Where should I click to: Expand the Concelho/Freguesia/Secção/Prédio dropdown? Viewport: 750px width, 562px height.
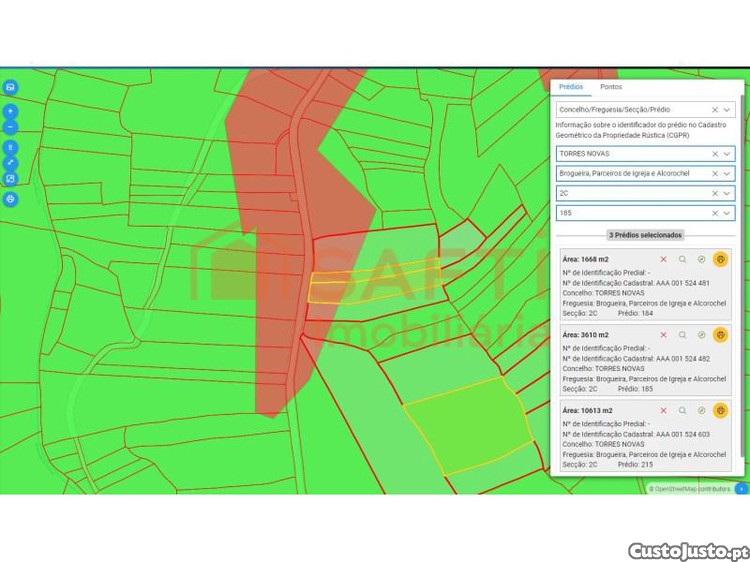727,109
